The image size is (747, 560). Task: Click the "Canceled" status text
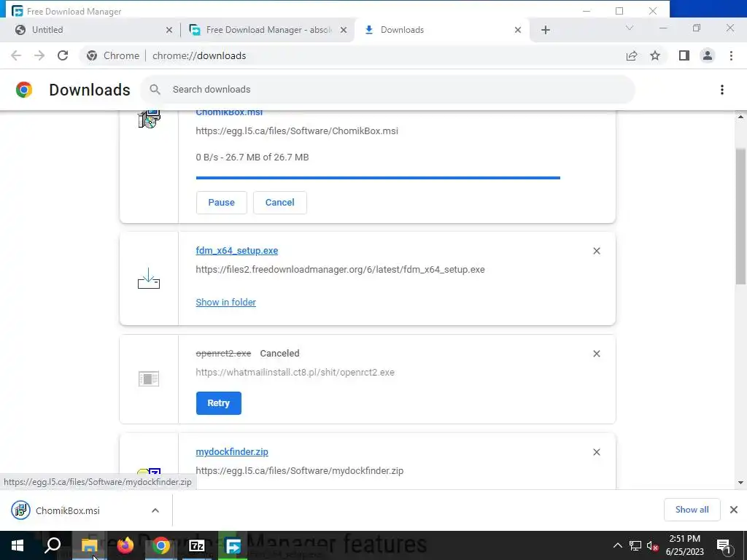279,354
